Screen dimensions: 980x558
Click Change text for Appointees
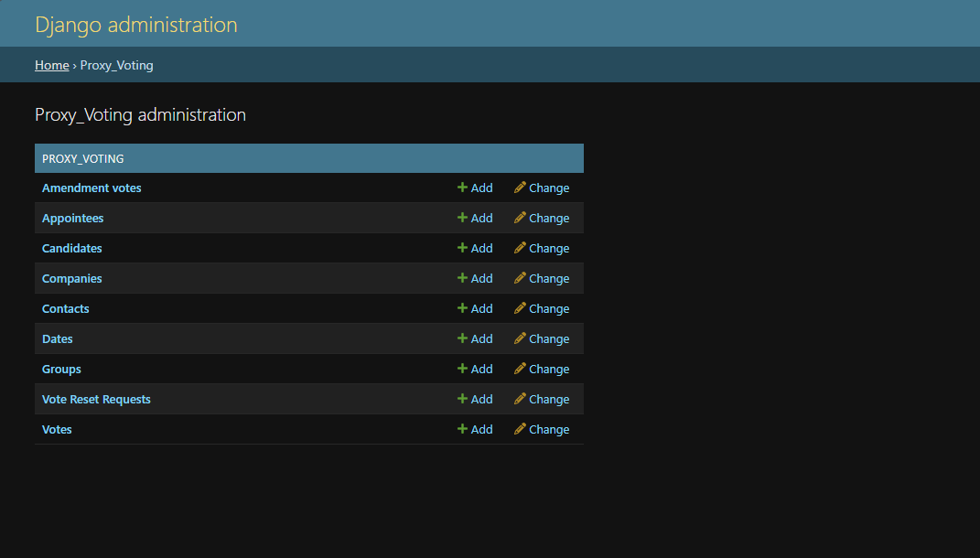coord(549,218)
